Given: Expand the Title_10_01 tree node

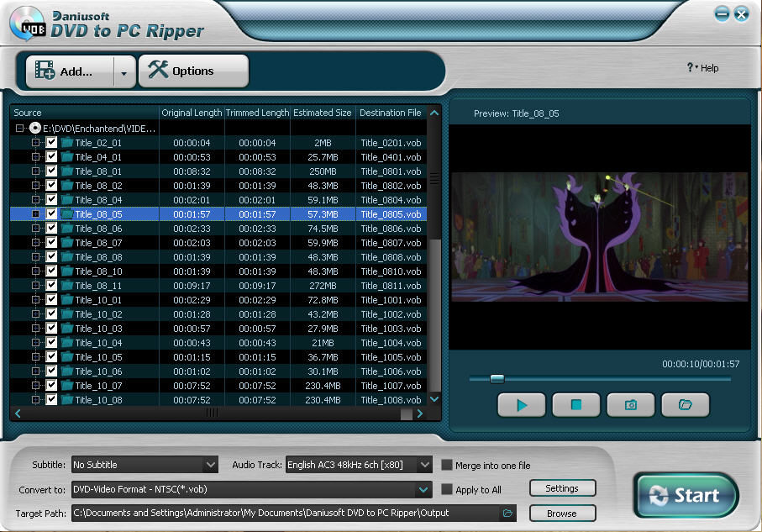Looking at the screenshot, I should click(x=35, y=299).
